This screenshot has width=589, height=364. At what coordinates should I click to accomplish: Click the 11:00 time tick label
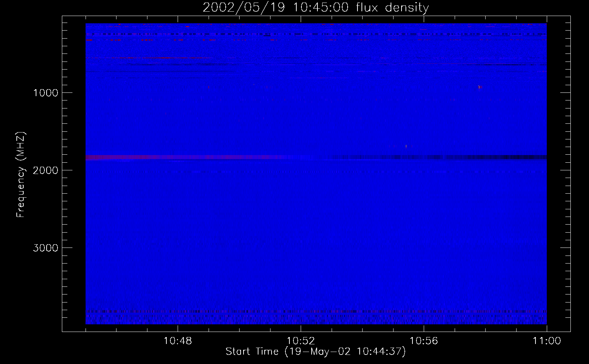coord(547,341)
